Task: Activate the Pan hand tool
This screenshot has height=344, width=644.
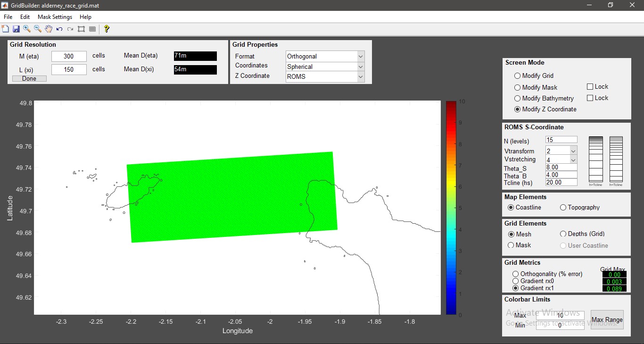Action: [x=49, y=29]
